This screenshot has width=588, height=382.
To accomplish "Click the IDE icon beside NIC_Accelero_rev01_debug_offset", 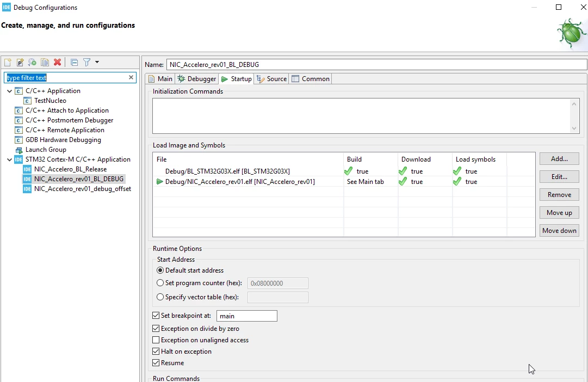I will click(x=27, y=189).
